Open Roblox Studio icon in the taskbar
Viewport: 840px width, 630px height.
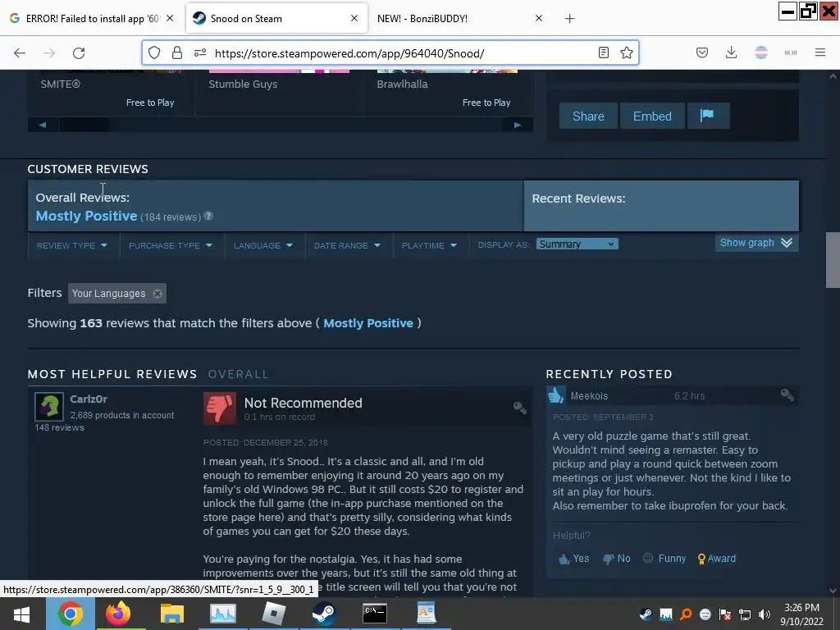[x=274, y=614]
